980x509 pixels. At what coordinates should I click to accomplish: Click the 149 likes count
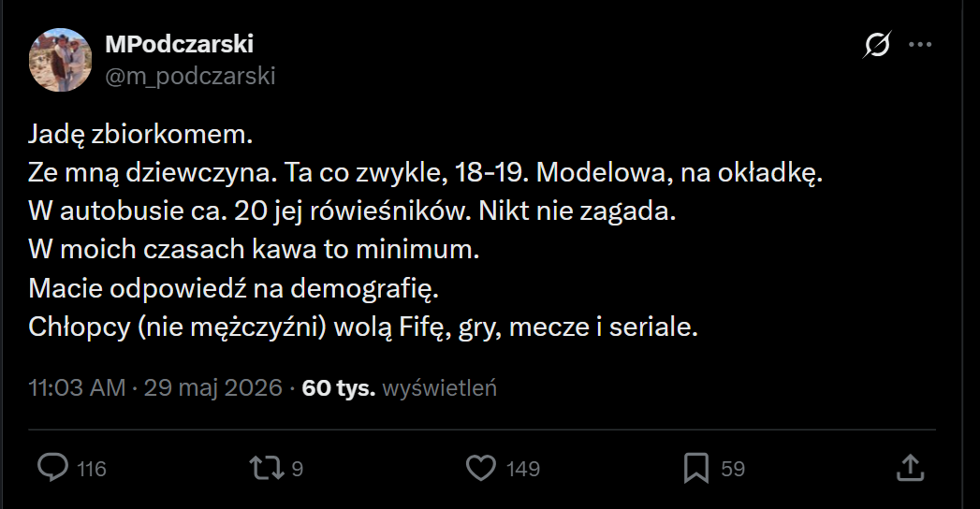click(523, 469)
